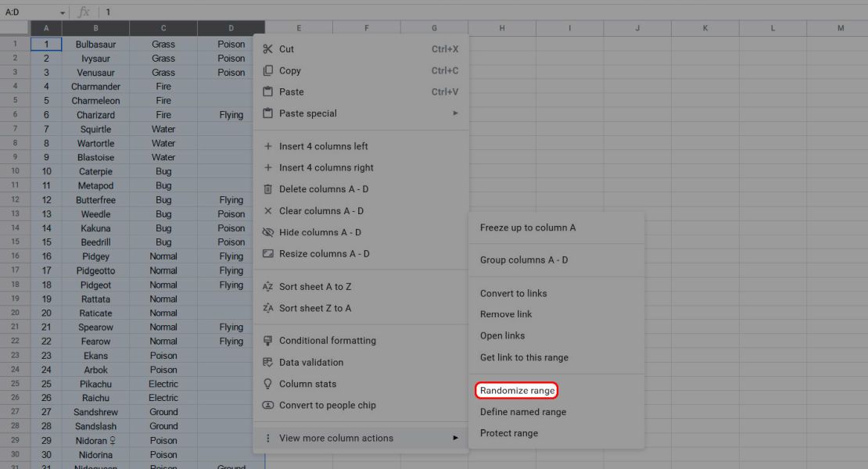Click the Convert to people chip icon
868x469 pixels.
267,405
